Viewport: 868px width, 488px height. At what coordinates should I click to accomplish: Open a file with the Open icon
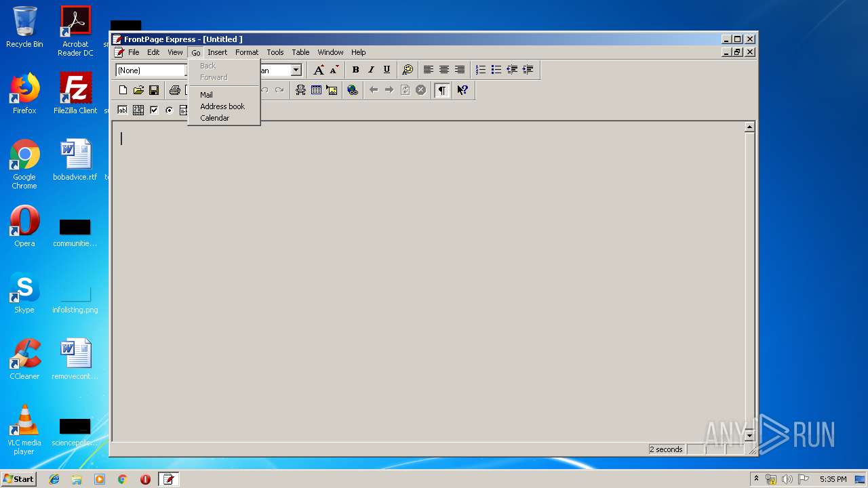click(138, 90)
